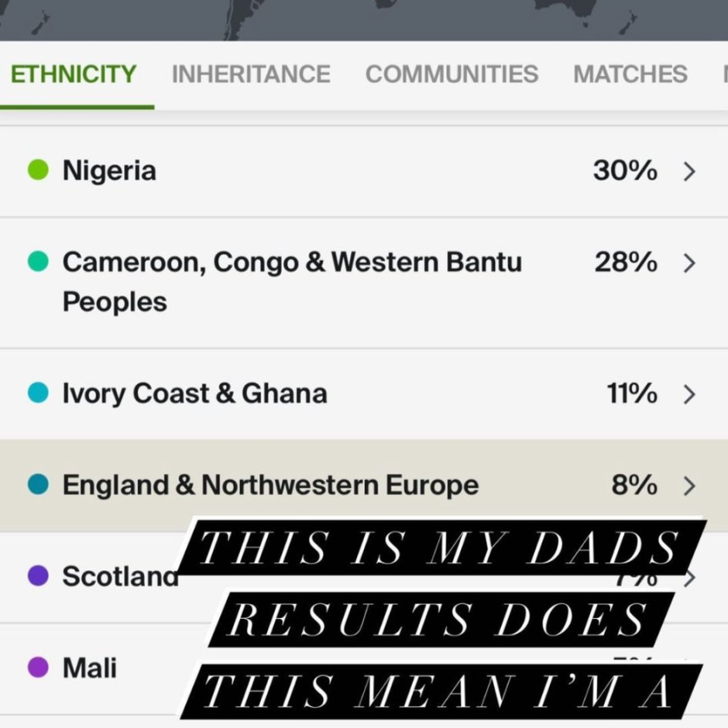The width and height of the screenshot is (728, 728).
Task: Click the teal Cameroon color dot
Action: [x=38, y=261]
